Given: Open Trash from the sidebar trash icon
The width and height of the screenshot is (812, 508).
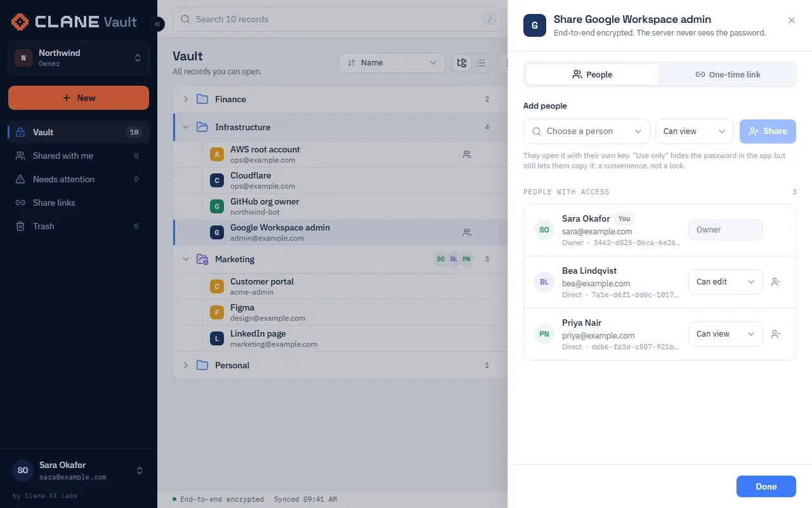Looking at the screenshot, I should (20, 226).
